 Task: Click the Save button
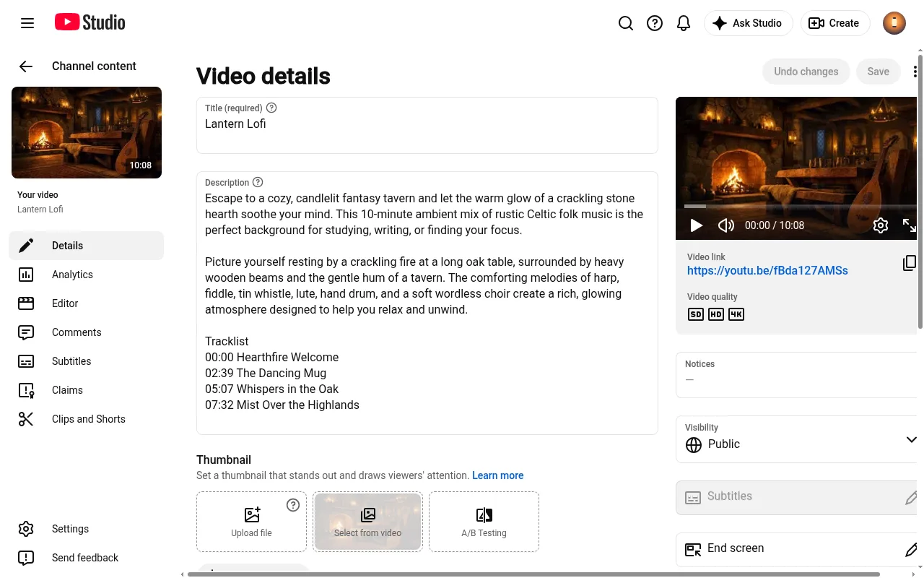879,72
